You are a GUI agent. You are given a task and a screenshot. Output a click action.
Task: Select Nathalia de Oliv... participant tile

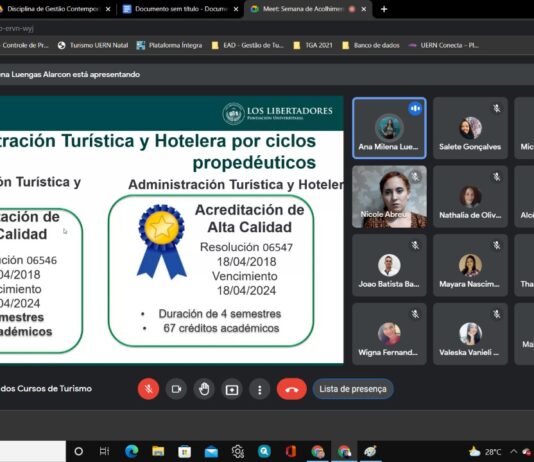[470, 197]
